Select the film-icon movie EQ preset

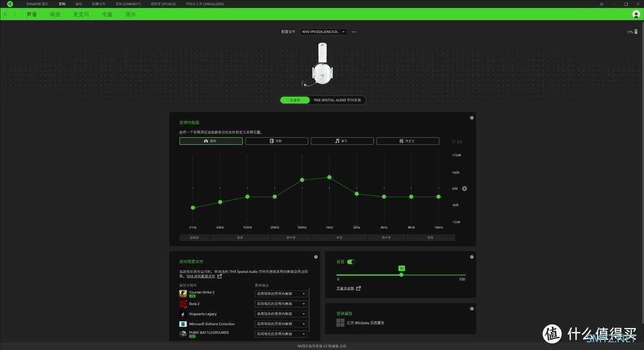(x=277, y=141)
